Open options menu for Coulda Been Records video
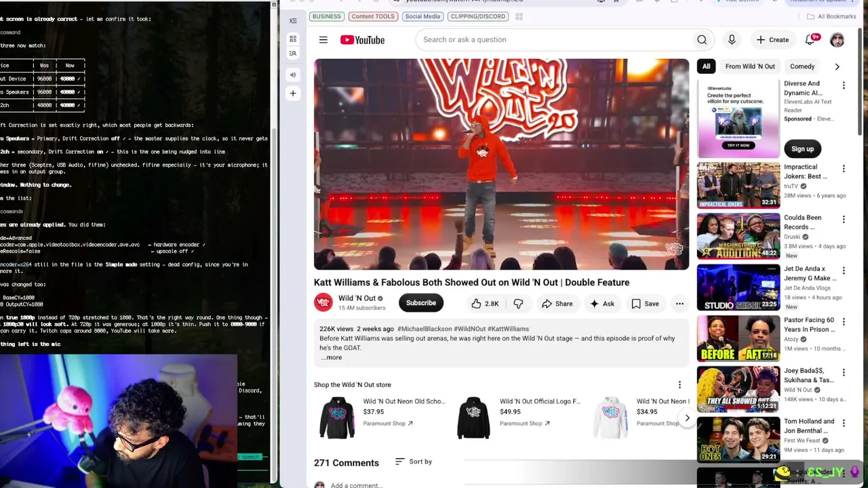This screenshot has width=868, height=488. coord(844,220)
